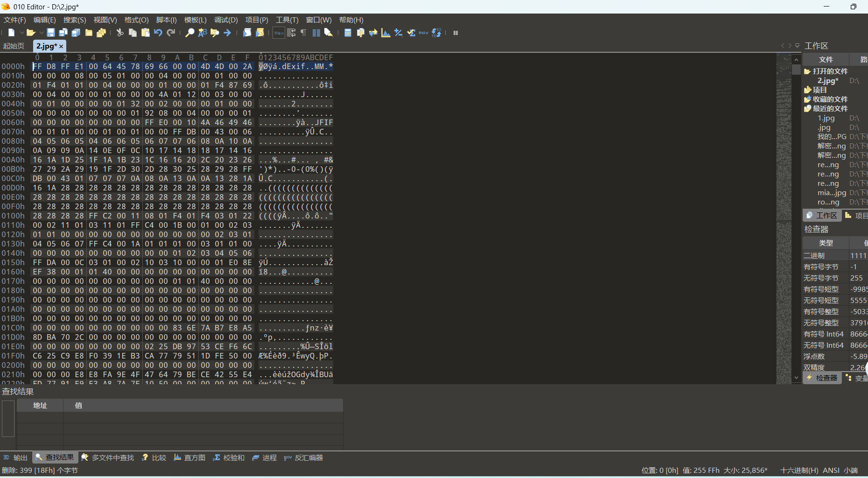The width and height of the screenshot is (868, 478).
Task: Select the 检查器 tab at panel bottom
Action: (822, 378)
